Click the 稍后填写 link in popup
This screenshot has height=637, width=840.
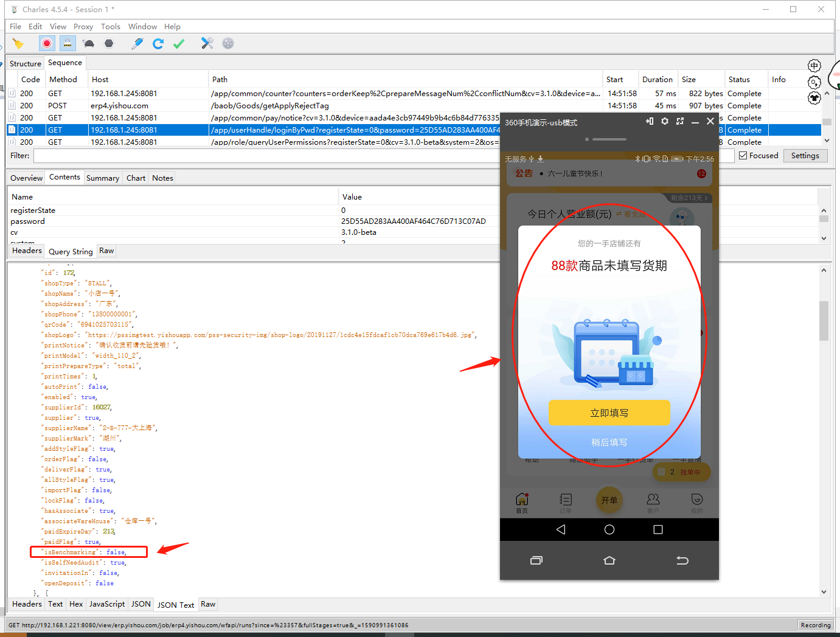tap(609, 442)
